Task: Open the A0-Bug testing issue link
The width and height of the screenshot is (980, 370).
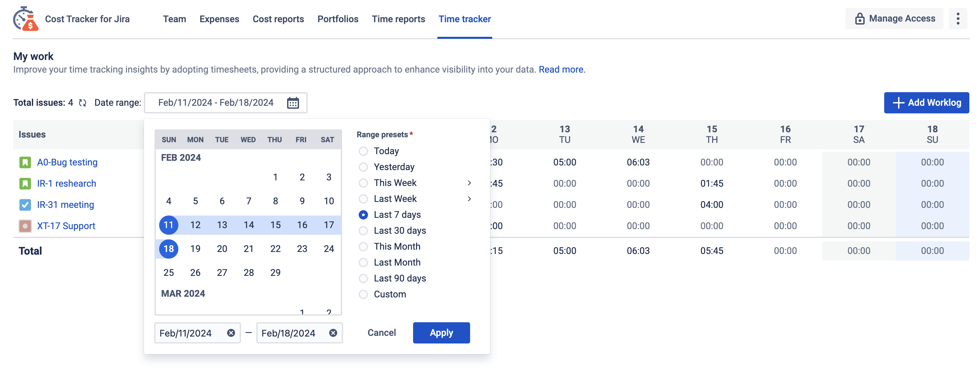Action: (x=67, y=162)
